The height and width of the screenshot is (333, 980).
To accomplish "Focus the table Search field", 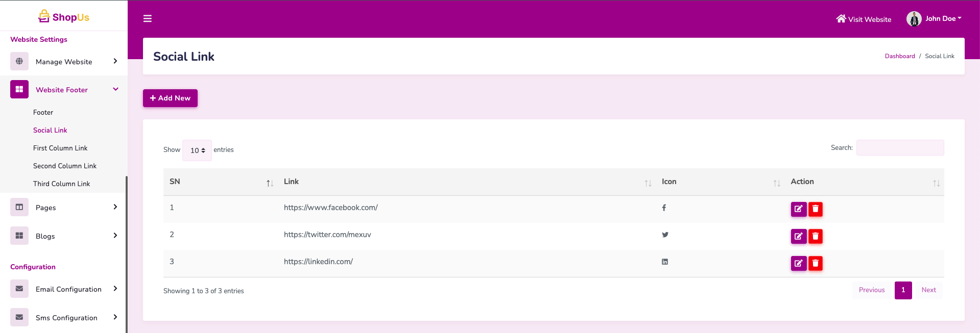I will click(x=900, y=148).
